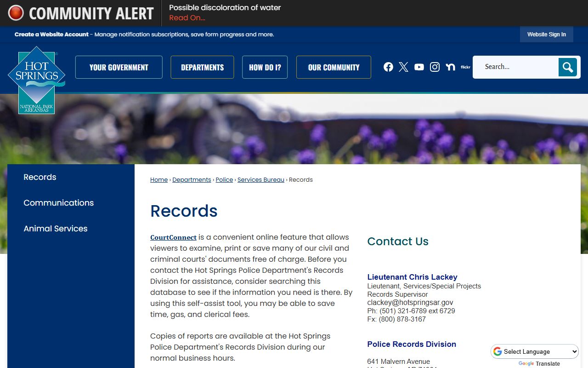This screenshot has height=368, width=588.
Task: Open the X (Twitter) social icon
Action: [403, 67]
